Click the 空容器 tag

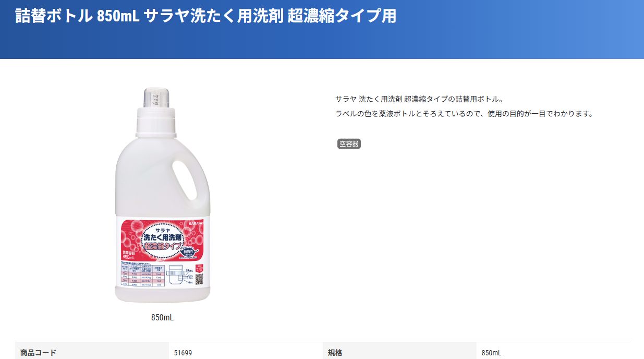click(349, 144)
